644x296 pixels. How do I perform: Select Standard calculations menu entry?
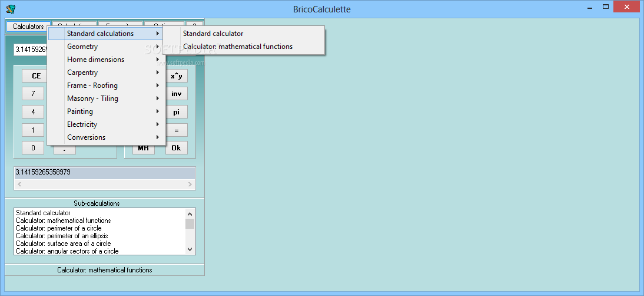click(107, 34)
